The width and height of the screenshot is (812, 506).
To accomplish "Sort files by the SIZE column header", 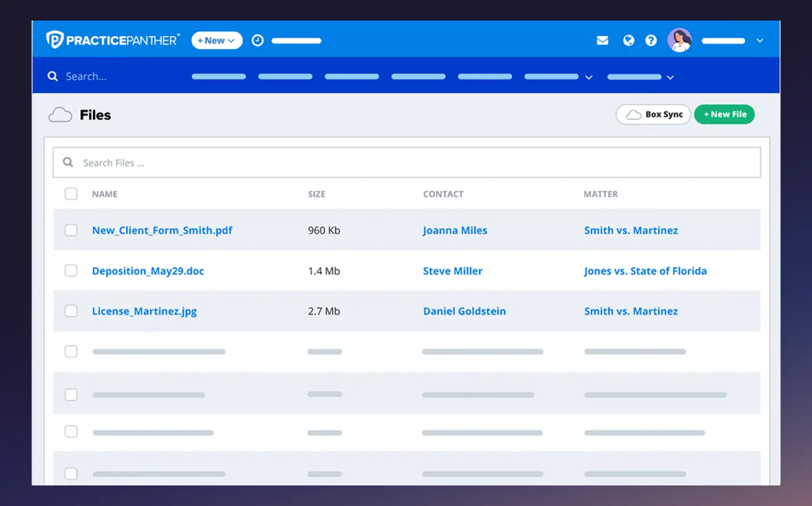I will click(317, 194).
